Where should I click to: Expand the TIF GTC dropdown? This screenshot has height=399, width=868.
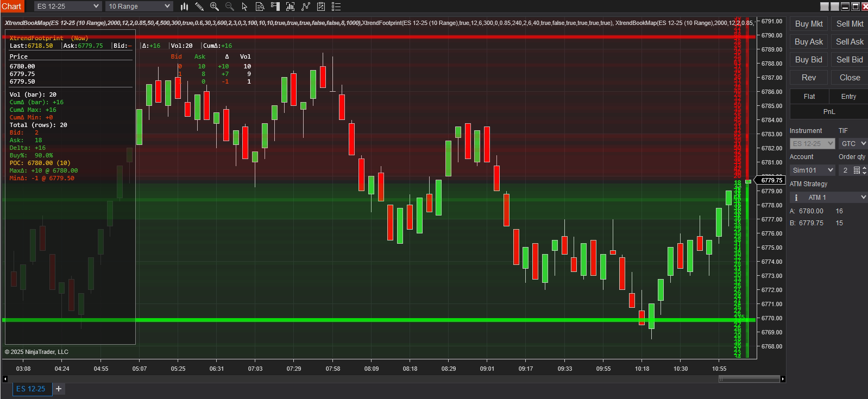coord(853,143)
